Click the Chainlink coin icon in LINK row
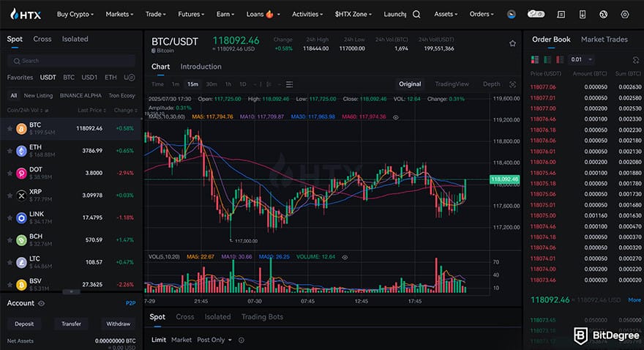The image size is (644, 350). click(x=21, y=217)
